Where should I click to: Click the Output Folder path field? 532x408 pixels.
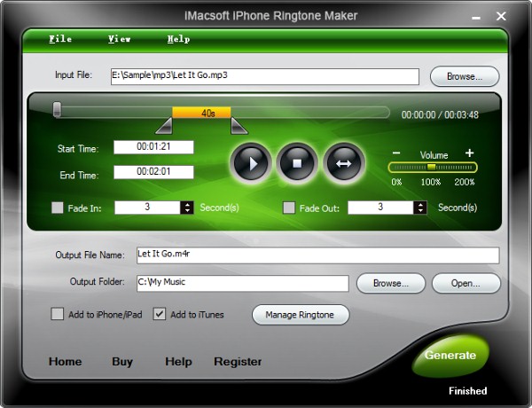pyautogui.click(x=243, y=284)
